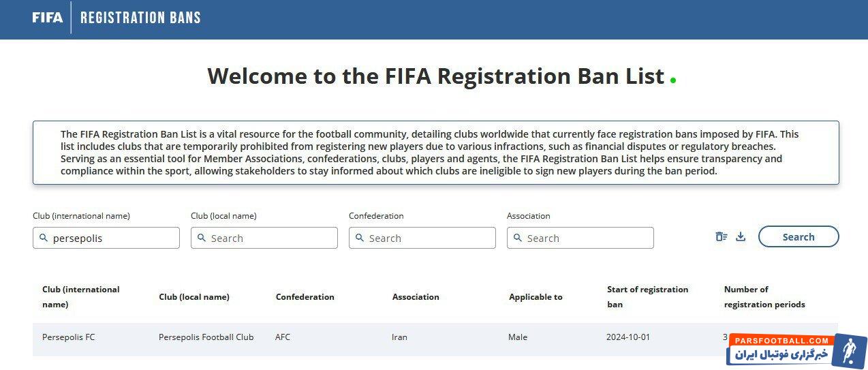This screenshot has height=370, width=868.
Task: Click the Association column header
Action: click(x=416, y=297)
